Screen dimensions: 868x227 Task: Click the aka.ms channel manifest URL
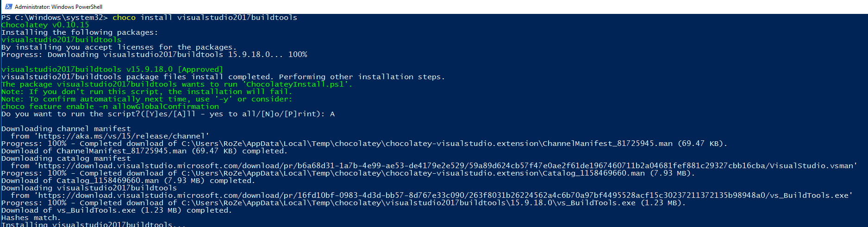tap(124, 136)
